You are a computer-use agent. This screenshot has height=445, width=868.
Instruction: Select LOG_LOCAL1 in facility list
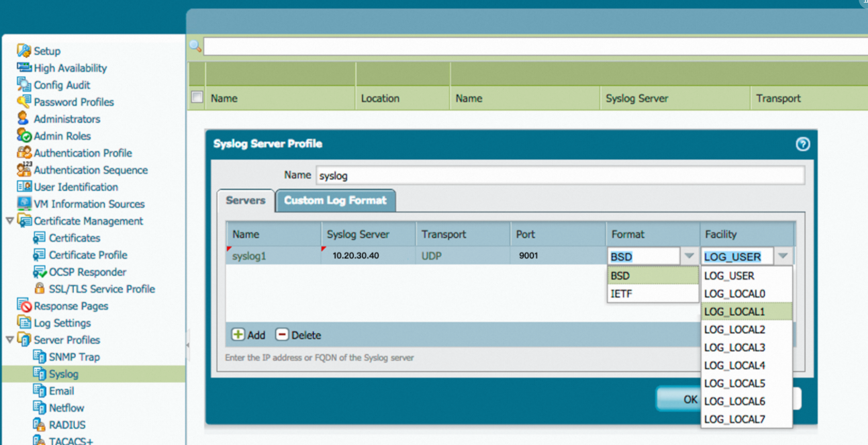(746, 311)
